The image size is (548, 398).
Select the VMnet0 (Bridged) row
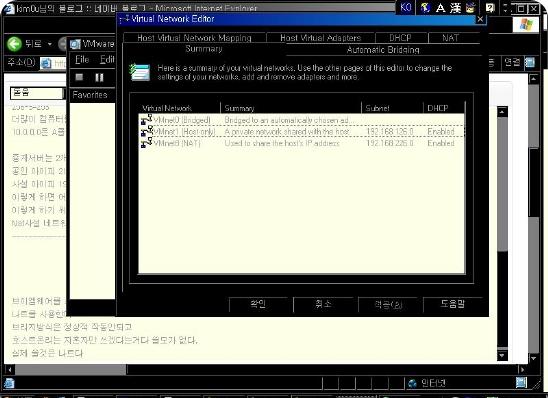301,120
